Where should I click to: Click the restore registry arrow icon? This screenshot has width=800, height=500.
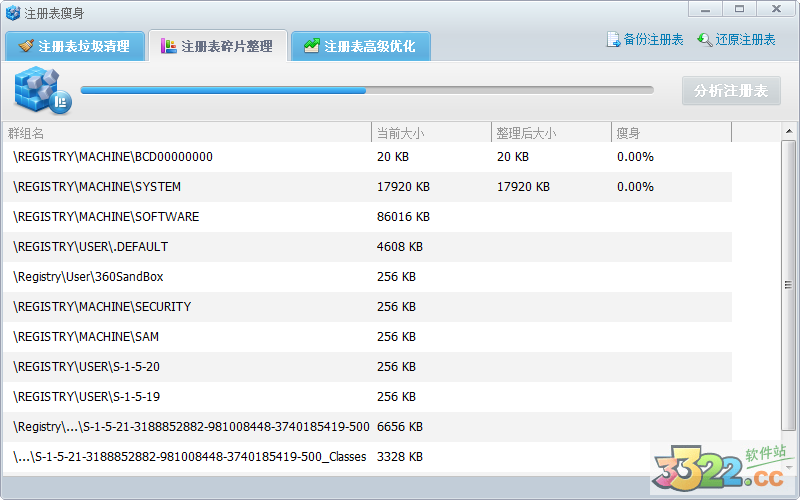(x=704, y=40)
